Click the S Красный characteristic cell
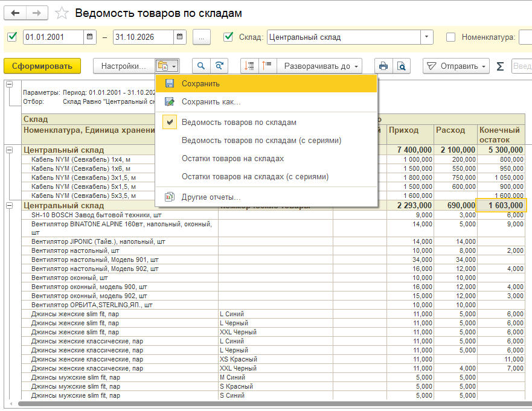532x411 pixels. 275,386
